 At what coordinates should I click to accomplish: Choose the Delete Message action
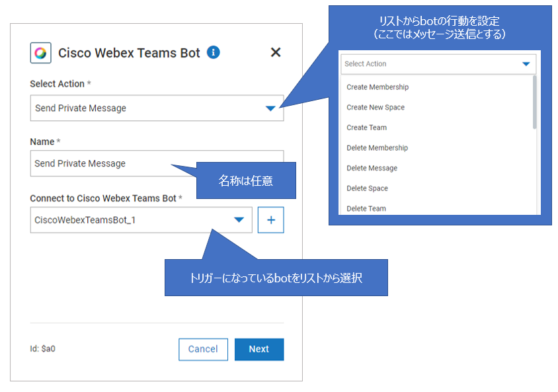pos(372,168)
